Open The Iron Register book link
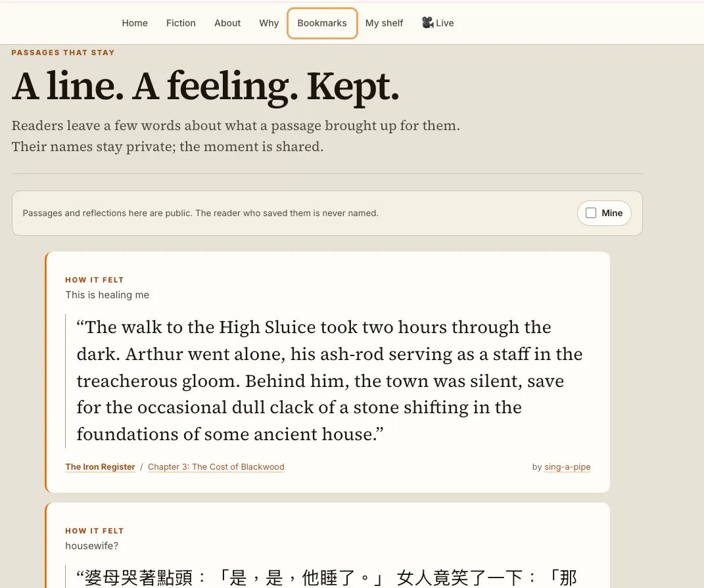This screenshot has width=704, height=588. [100, 467]
